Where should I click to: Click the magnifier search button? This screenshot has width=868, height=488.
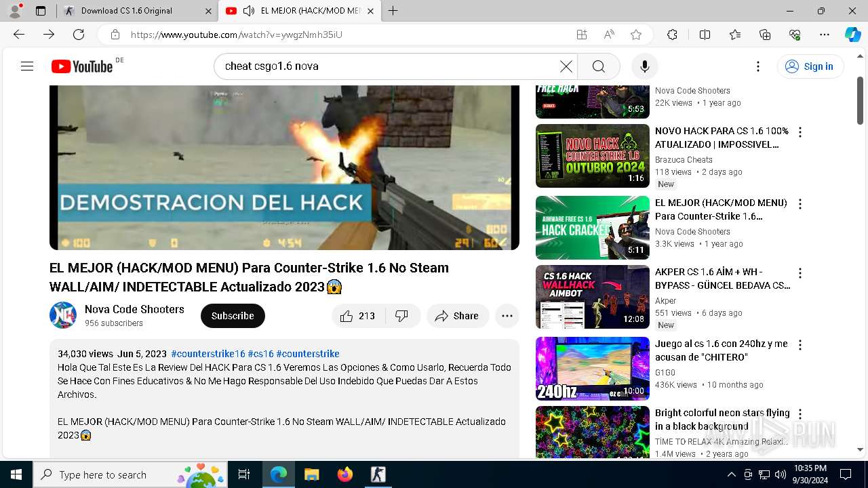point(598,66)
